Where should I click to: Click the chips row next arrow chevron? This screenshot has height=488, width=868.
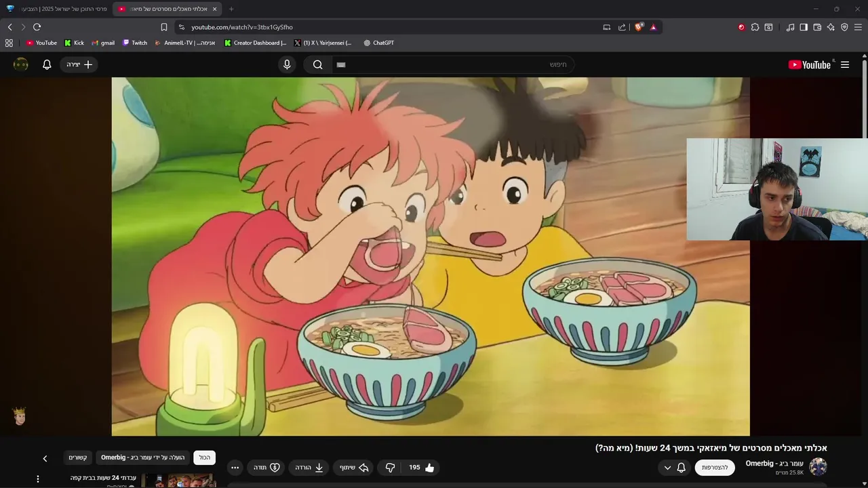(45, 458)
